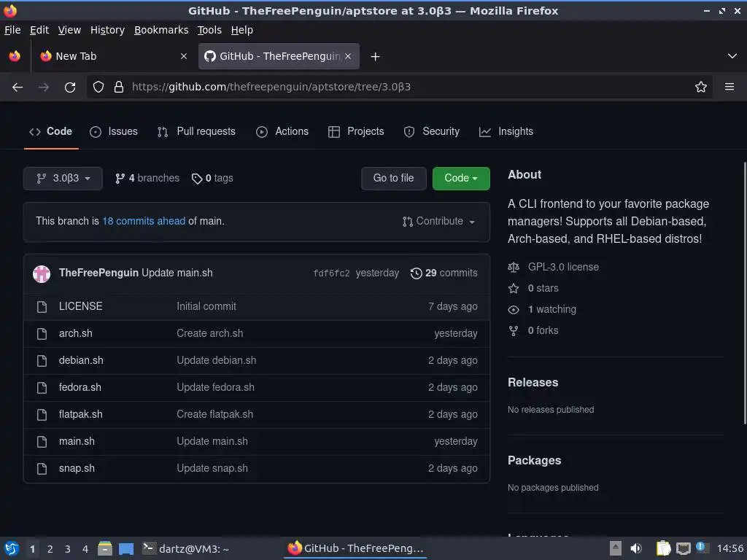This screenshot has width=747, height=560.
Task: Switch to the New Tab tab
Action: click(113, 56)
